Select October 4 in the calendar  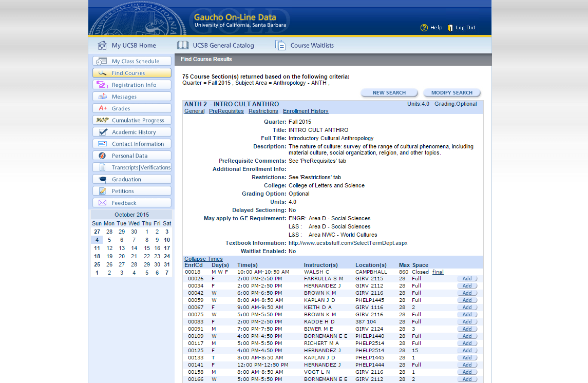(97, 240)
